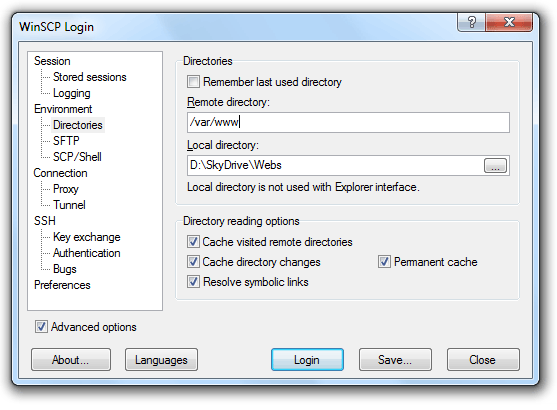This screenshot has height=410, width=557.
Task: Go to Proxy connection settings
Action: (66, 189)
